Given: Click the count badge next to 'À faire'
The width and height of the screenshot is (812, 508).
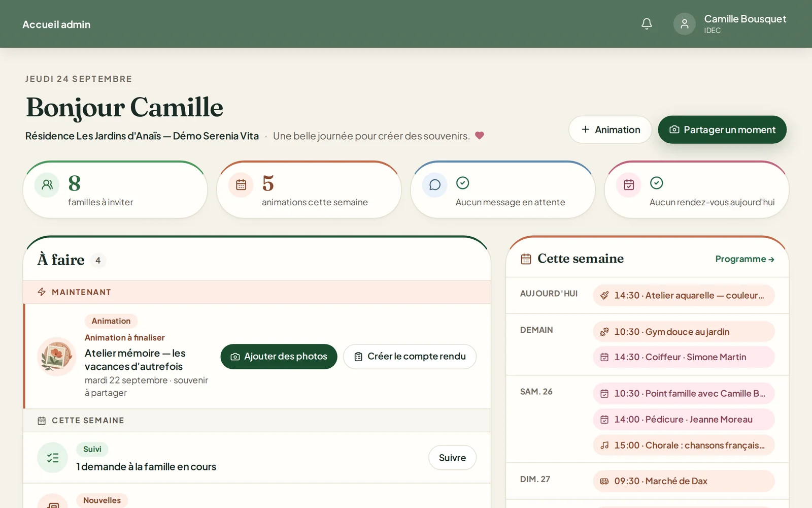Looking at the screenshot, I should click(x=98, y=261).
